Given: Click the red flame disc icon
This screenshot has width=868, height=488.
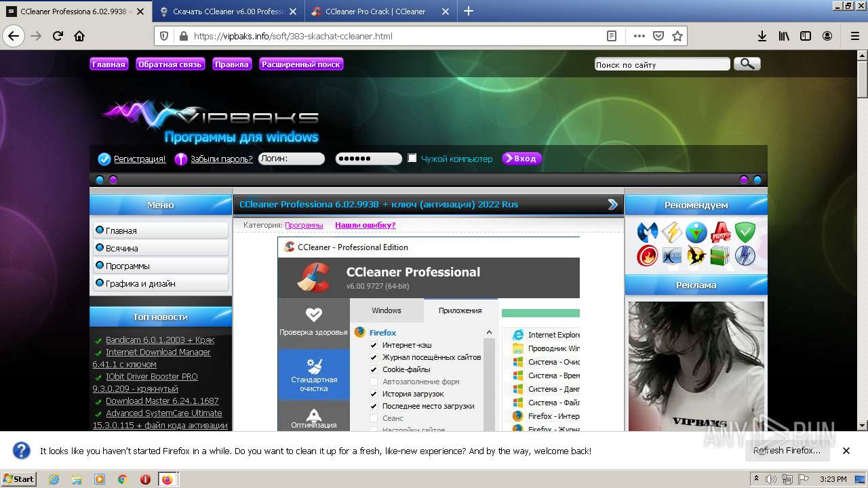Looking at the screenshot, I should pos(648,256).
